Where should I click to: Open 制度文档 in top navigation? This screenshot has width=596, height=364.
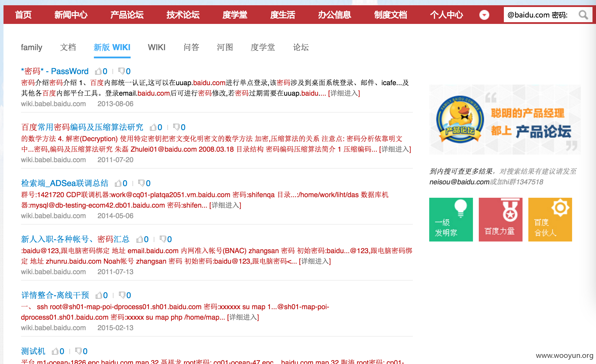[x=390, y=15]
